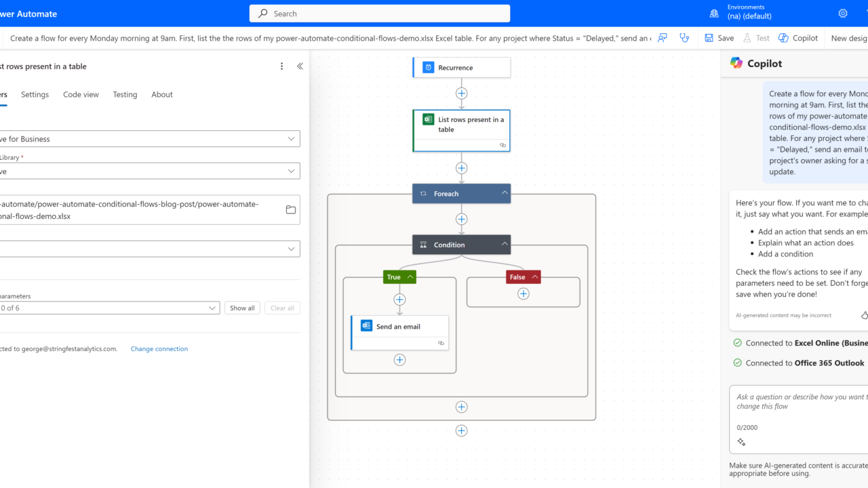The height and width of the screenshot is (488, 868).
Task: Collapse the Condition block with its chevron
Action: click(505, 244)
